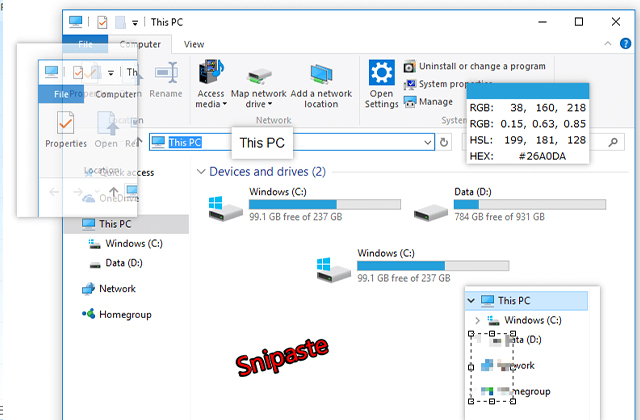Click the Network icon in the sidebar

click(x=88, y=289)
